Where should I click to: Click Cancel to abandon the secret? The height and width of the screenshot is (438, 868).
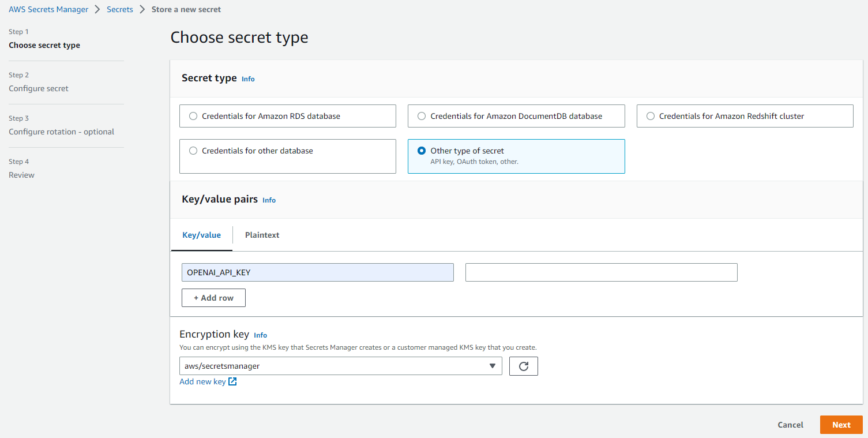[x=790, y=425]
